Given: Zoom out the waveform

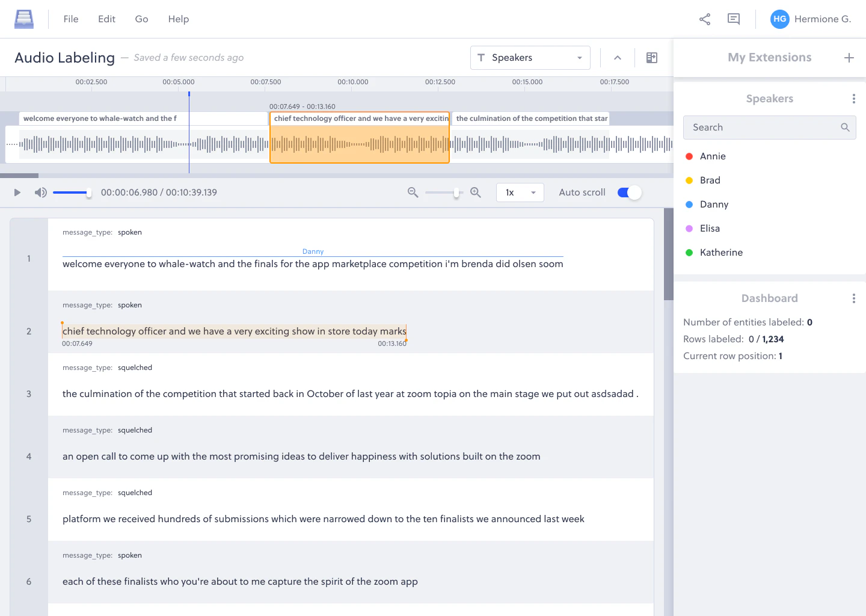Looking at the screenshot, I should pyautogui.click(x=413, y=192).
